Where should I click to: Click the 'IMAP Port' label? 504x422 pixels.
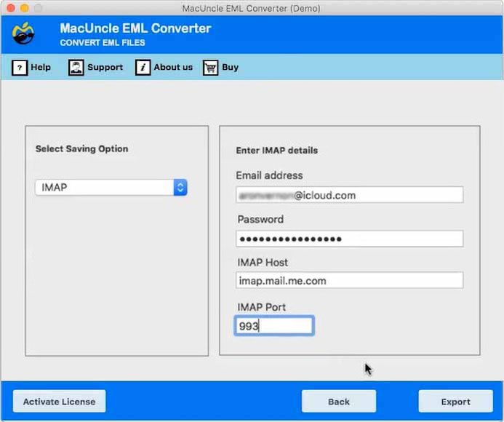click(261, 307)
